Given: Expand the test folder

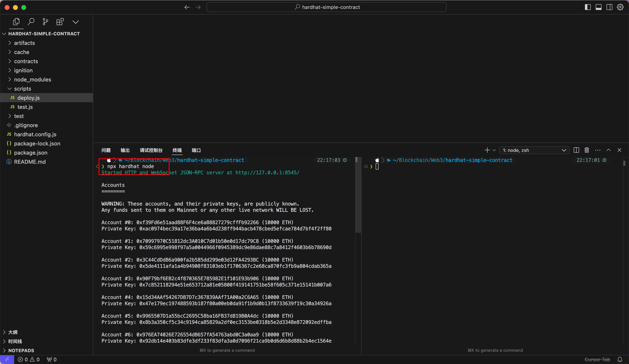Looking at the screenshot, I should (x=46, y=116).
